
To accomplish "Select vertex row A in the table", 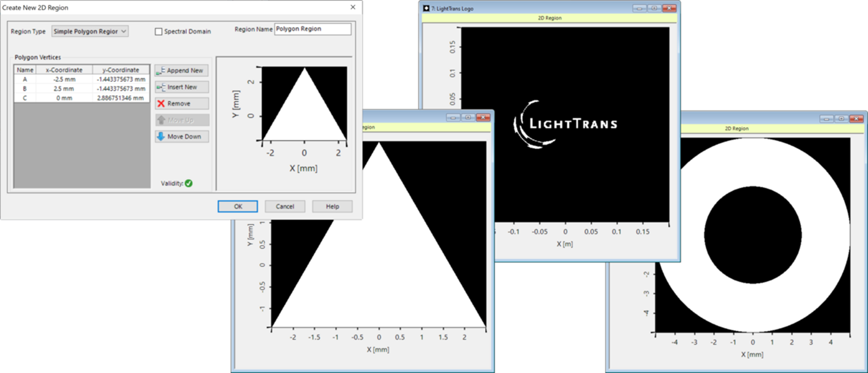I will click(x=81, y=79).
